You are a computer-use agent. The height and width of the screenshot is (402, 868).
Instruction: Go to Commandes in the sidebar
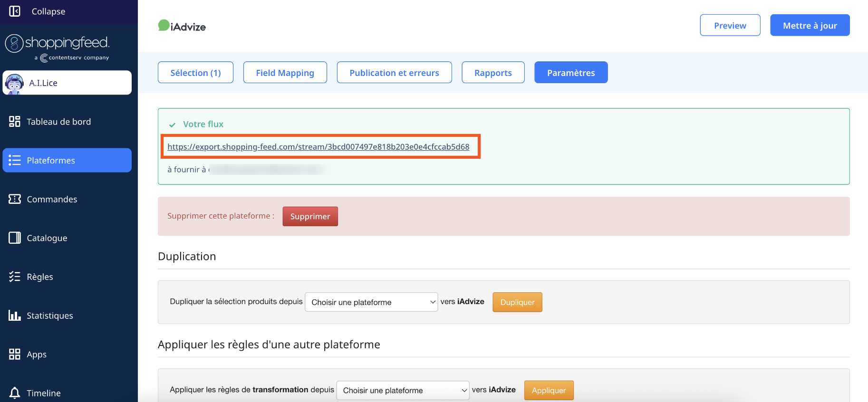click(x=67, y=199)
